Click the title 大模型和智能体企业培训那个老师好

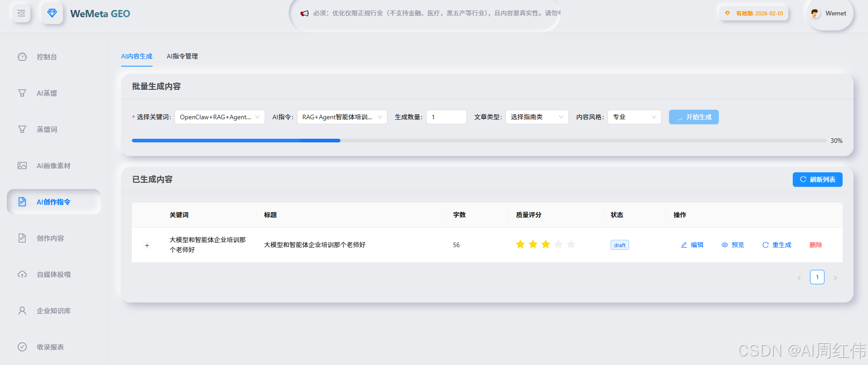315,245
